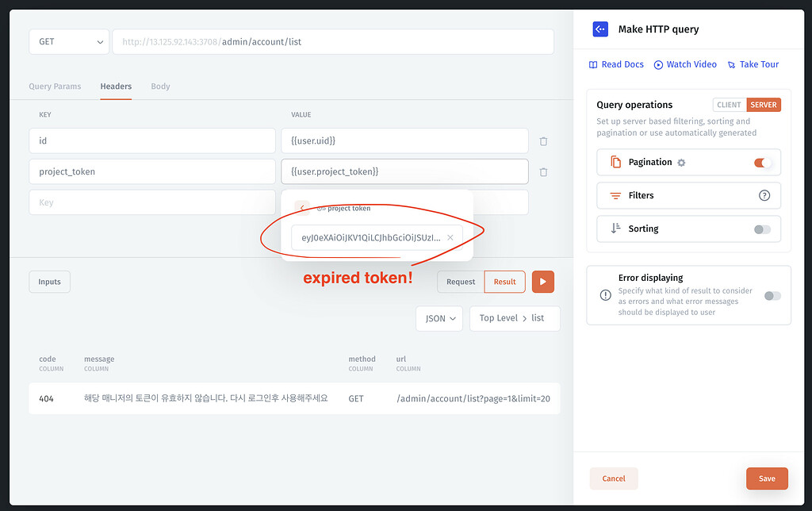The height and width of the screenshot is (511, 812).
Task: Click the Filters help question-mark icon
Action: (x=764, y=195)
